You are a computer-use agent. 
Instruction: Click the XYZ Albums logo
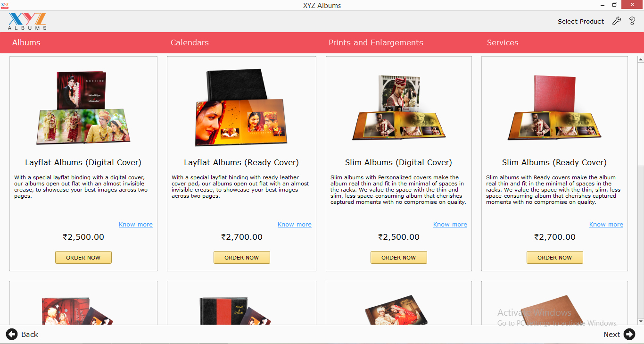pos(27,21)
